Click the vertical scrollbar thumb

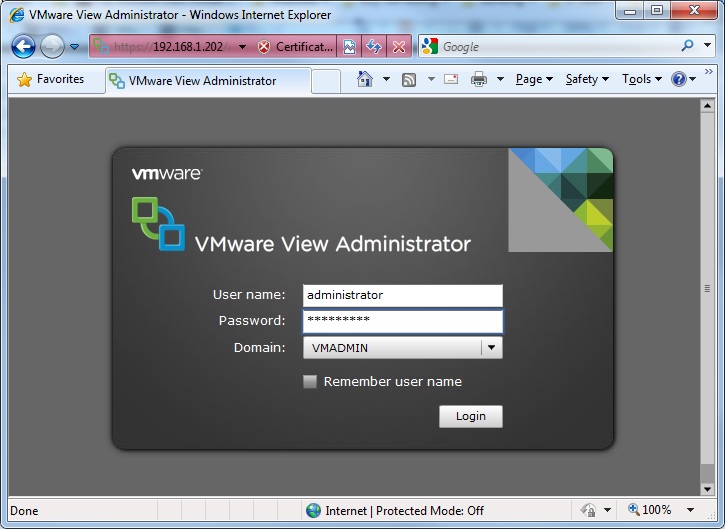[707, 288]
